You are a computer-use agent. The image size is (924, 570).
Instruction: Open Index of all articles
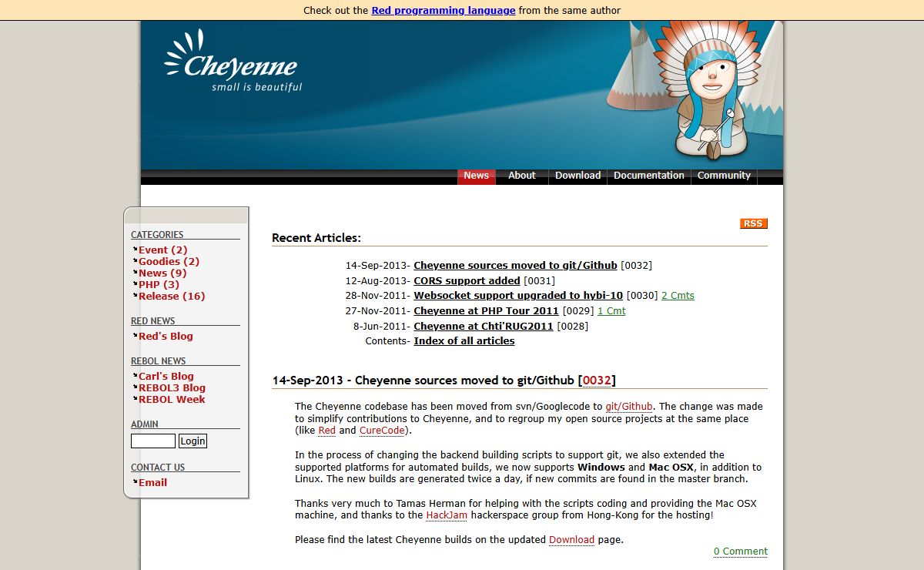tap(464, 341)
